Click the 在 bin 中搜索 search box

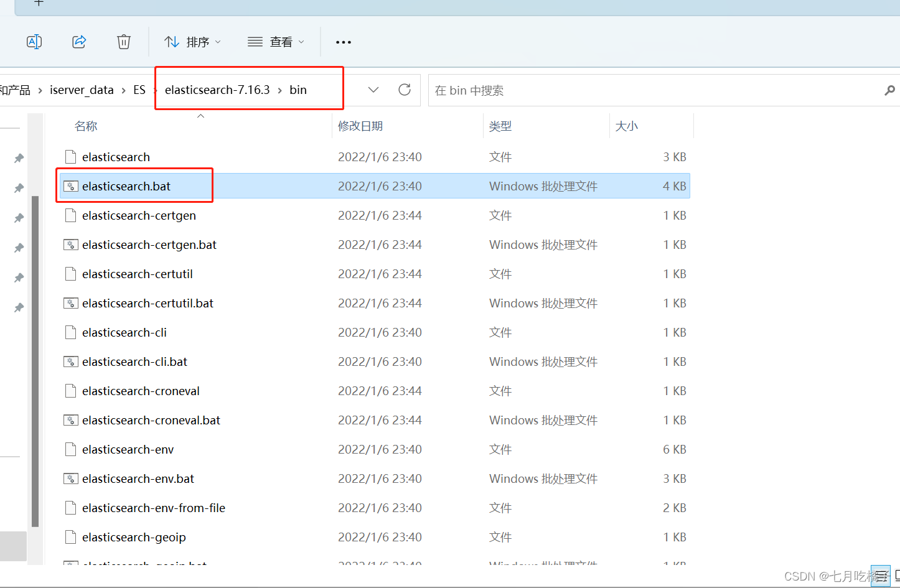click(x=664, y=90)
